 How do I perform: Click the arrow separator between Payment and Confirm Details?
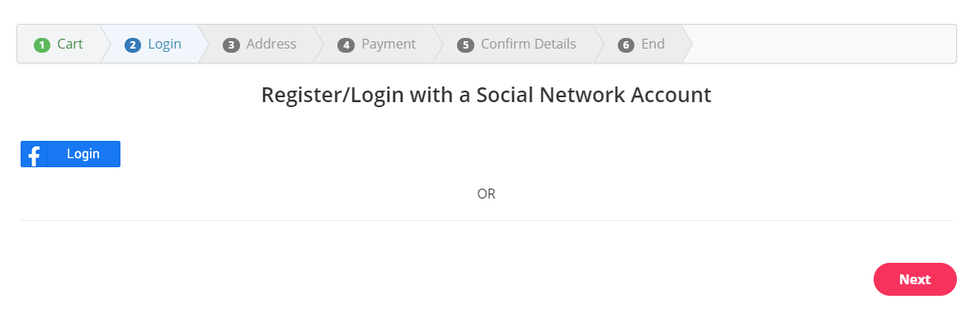point(437,44)
